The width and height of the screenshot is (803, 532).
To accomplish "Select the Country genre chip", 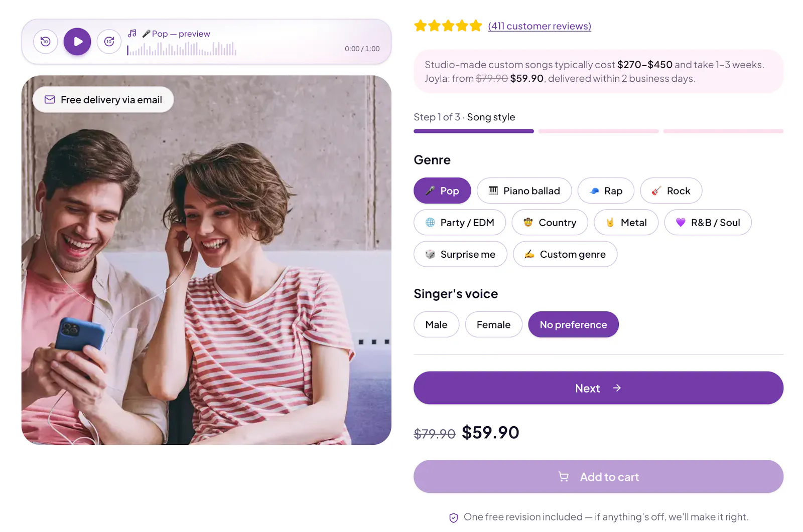I will 550,222.
